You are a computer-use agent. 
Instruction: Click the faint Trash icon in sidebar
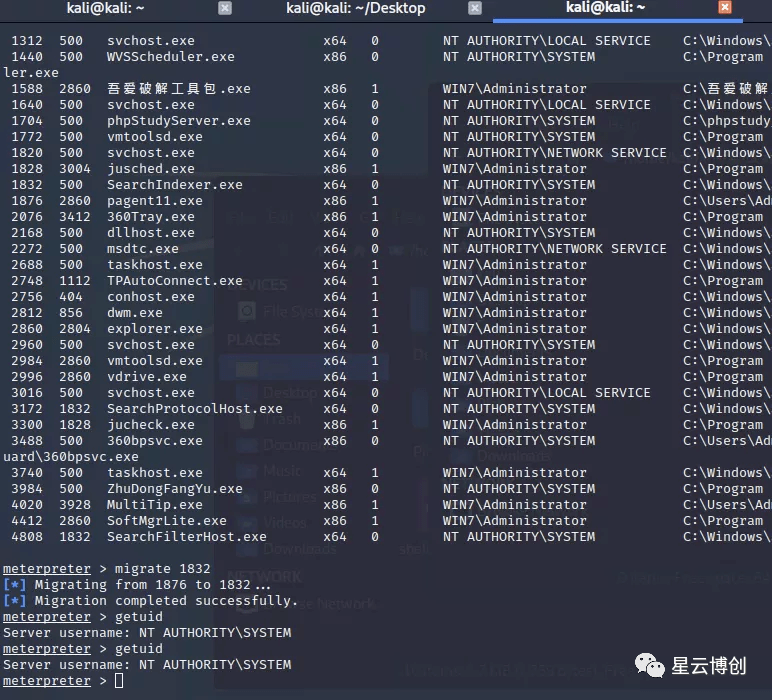[x=246, y=419]
